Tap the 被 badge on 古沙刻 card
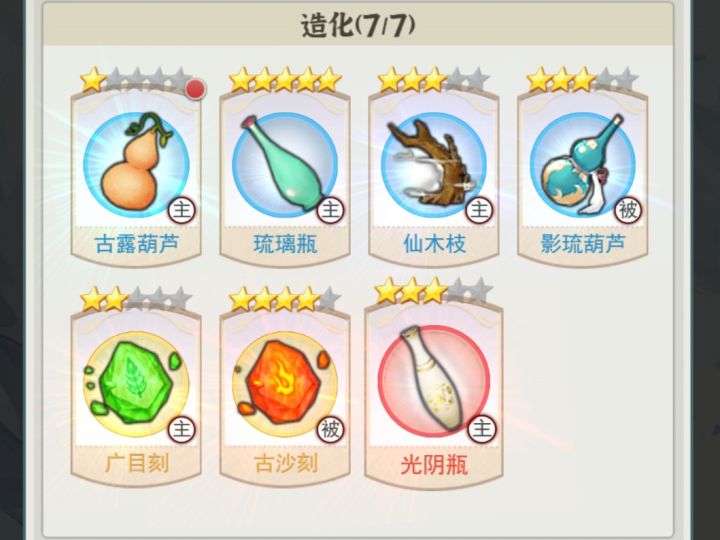The height and width of the screenshot is (540, 720). 331,430
